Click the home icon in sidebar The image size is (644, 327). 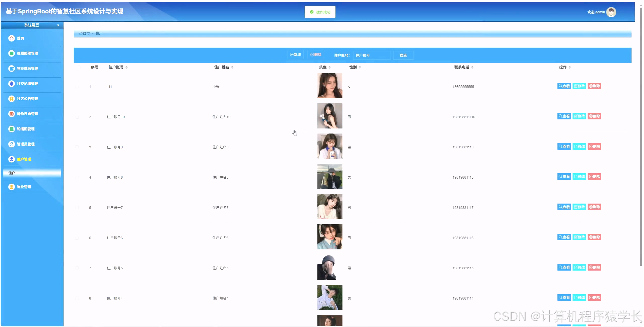click(x=12, y=38)
